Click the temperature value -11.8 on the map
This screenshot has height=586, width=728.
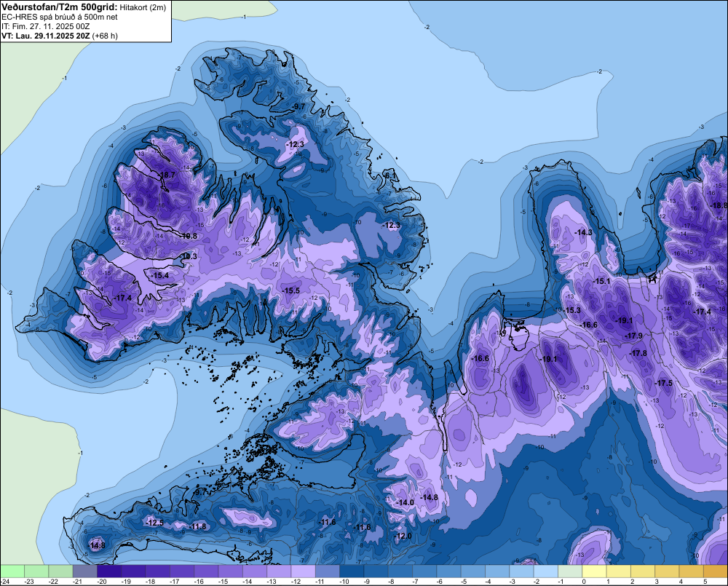point(198,526)
